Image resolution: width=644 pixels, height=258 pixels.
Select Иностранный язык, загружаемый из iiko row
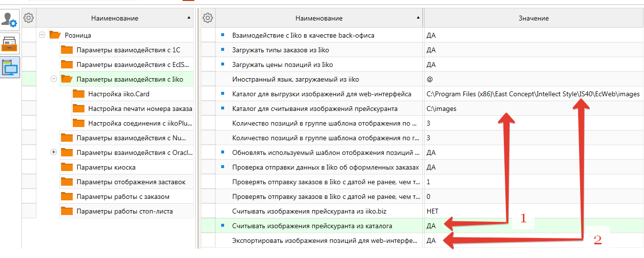tap(422, 79)
